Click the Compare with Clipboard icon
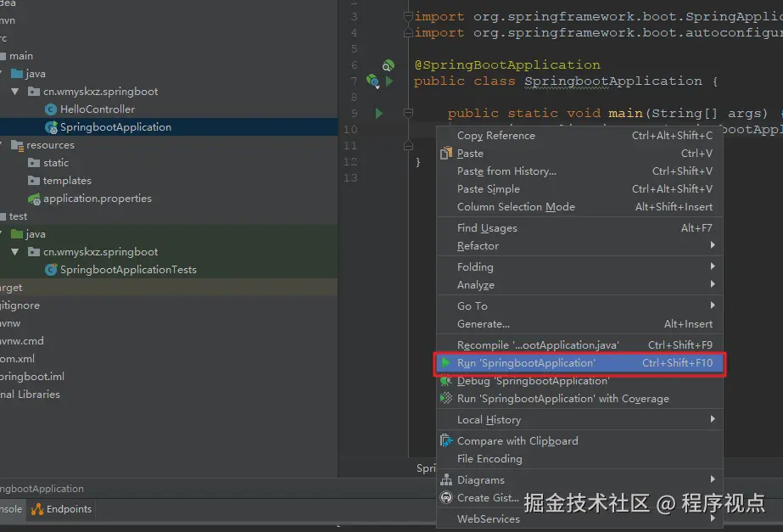This screenshot has width=783, height=532. [x=446, y=440]
